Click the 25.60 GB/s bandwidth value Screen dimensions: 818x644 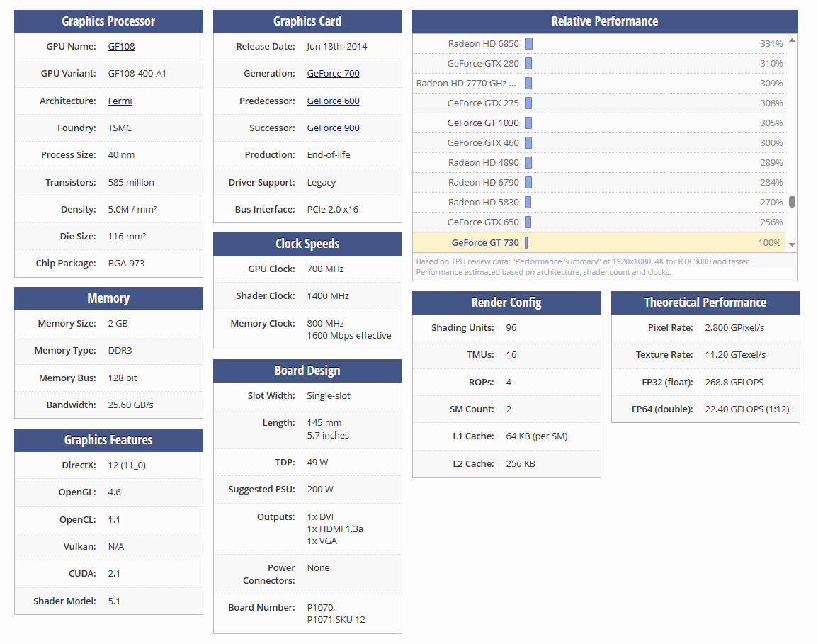coord(130,405)
